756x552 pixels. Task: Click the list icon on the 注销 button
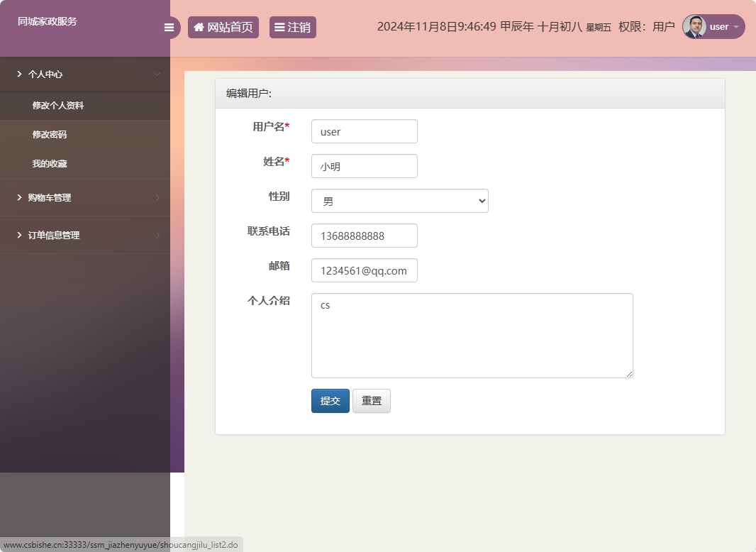[x=278, y=27]
